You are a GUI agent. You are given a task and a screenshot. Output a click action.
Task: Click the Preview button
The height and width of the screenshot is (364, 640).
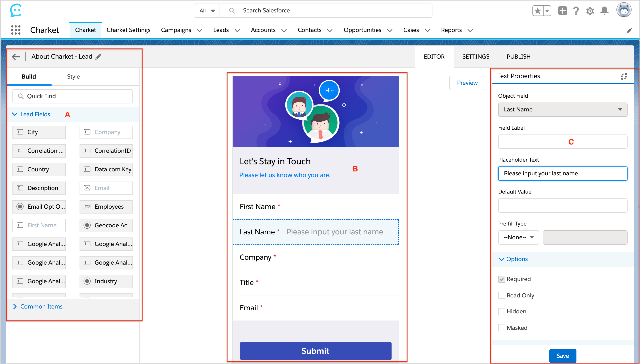467,83
